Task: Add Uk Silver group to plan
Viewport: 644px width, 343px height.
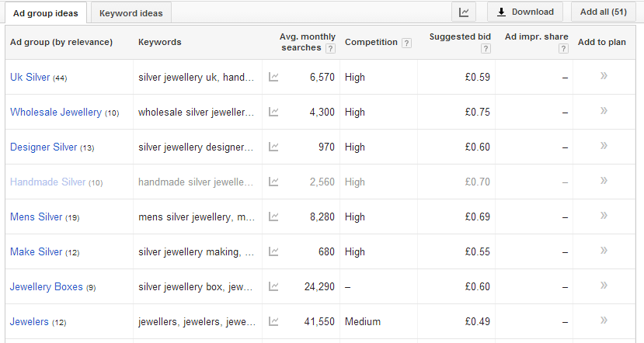Action: coord(604,76)
